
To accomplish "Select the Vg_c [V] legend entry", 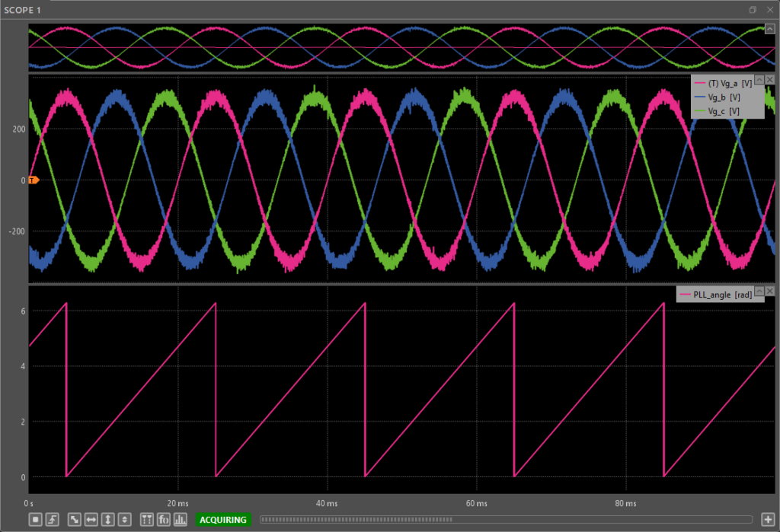I will 718,111.
